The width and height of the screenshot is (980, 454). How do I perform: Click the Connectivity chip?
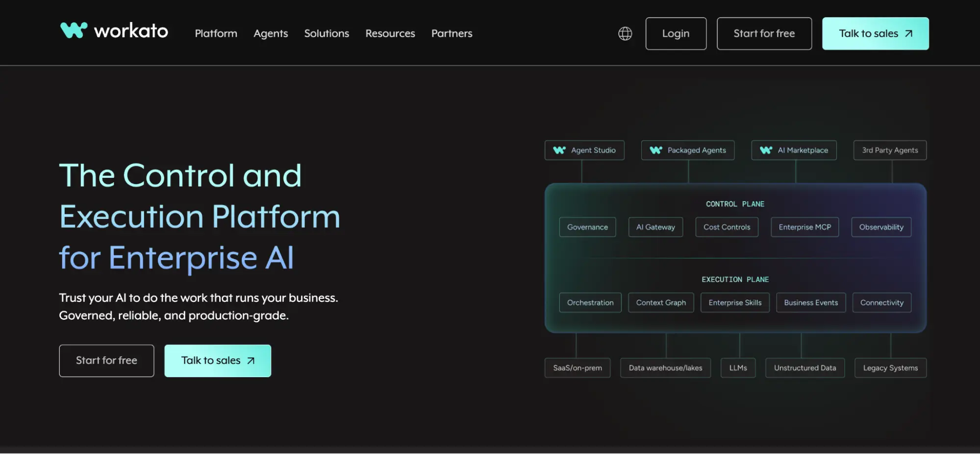tap(882, 303)
